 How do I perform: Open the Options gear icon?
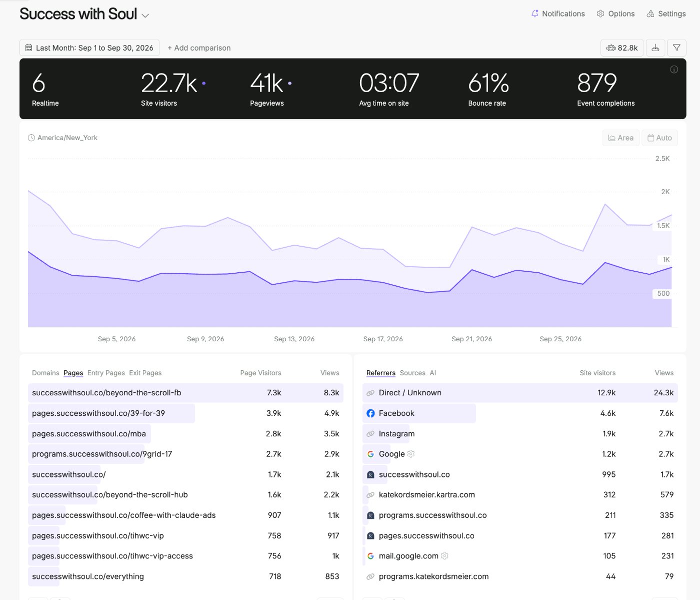coord(600,14)
